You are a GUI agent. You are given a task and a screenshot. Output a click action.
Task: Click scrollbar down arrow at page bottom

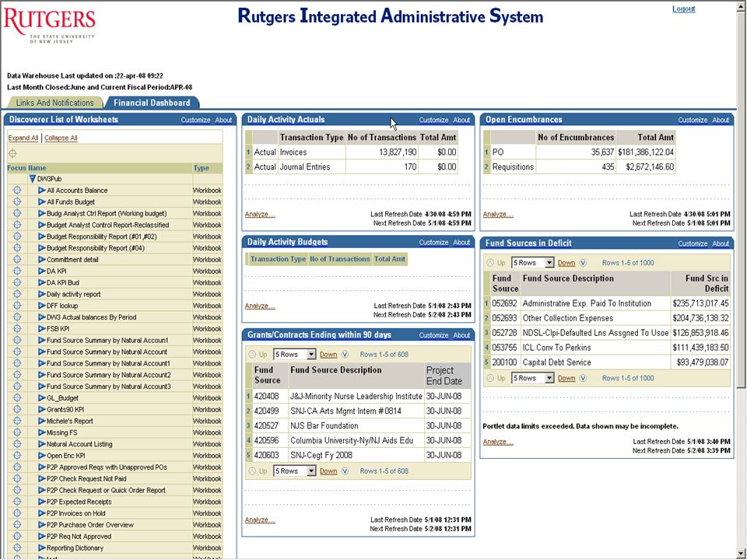click(742, 555)
